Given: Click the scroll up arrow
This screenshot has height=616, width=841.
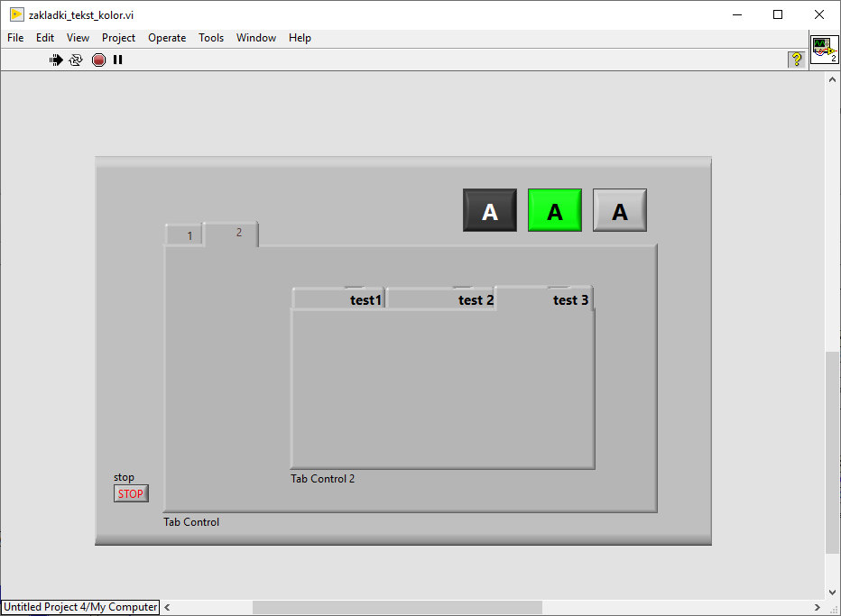Looking at the screenshot, I should coord(832,79).
